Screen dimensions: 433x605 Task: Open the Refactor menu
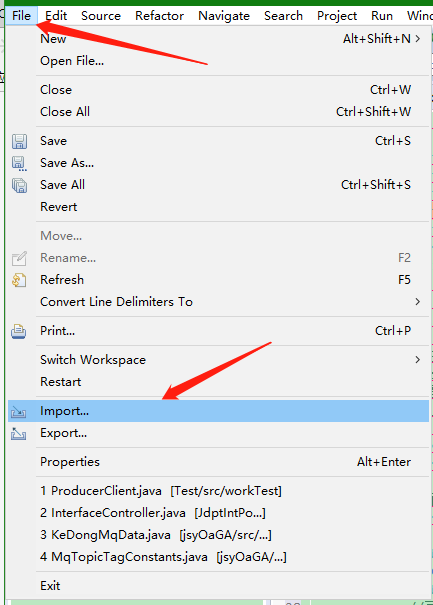tap(159, 16)
